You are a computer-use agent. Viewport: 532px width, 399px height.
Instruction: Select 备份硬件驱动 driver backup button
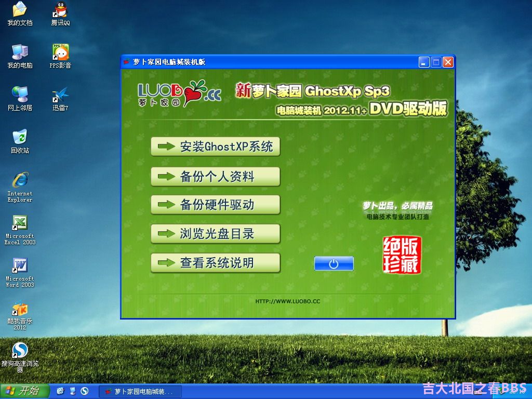point(215,205)
